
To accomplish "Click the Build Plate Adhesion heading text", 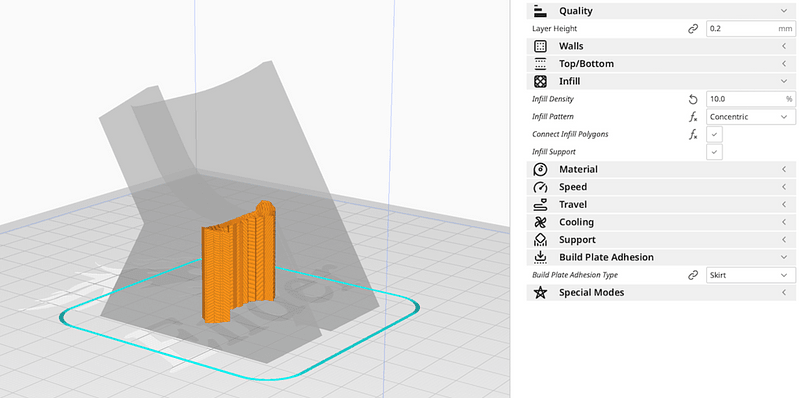I will tap(606, 257).
